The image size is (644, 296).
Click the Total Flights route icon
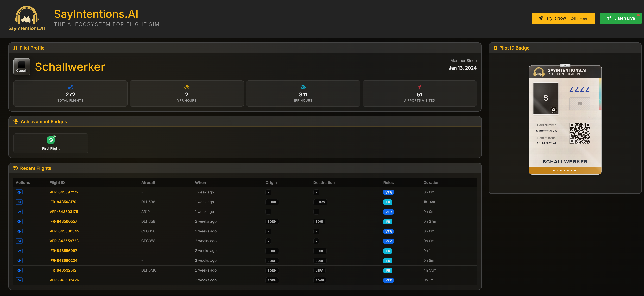(70, 87)
